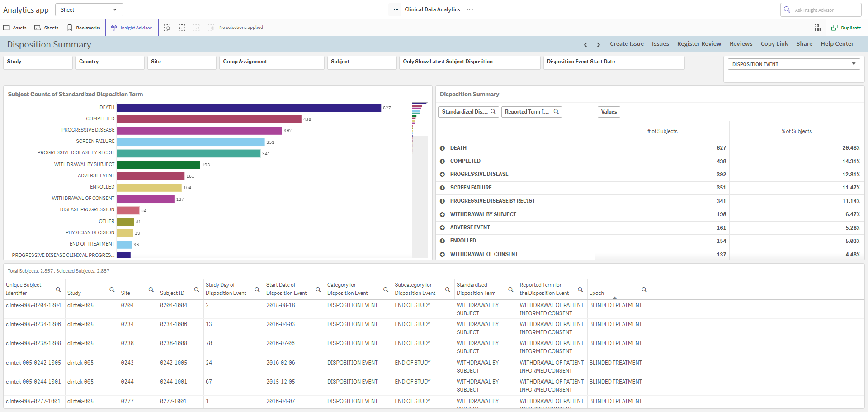Search Study Day of Disposition Event column
Viewport: 868px width, 412px height.
(257, 289)
